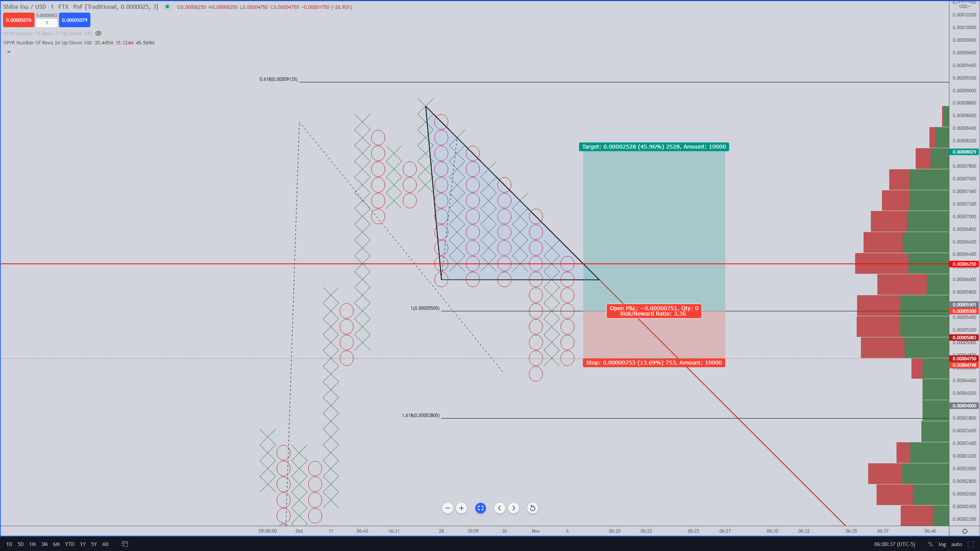Show hidden VPVR indicator with eye icon
The image size is (980, 551).
98,33
